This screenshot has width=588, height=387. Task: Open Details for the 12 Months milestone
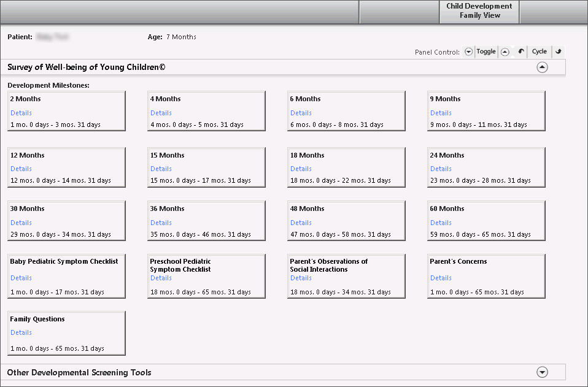click(x=21, y=169)
